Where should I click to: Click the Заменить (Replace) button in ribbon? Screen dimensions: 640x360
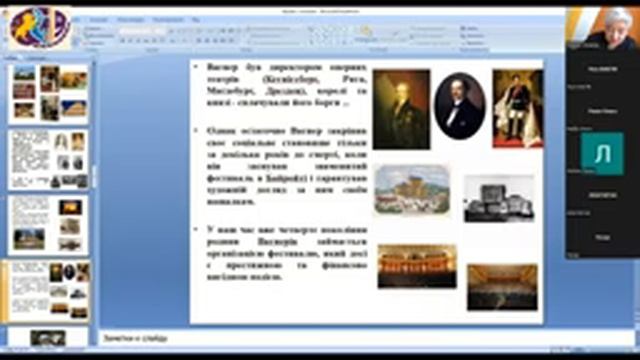pyautogui.click(x=472, y=36)
